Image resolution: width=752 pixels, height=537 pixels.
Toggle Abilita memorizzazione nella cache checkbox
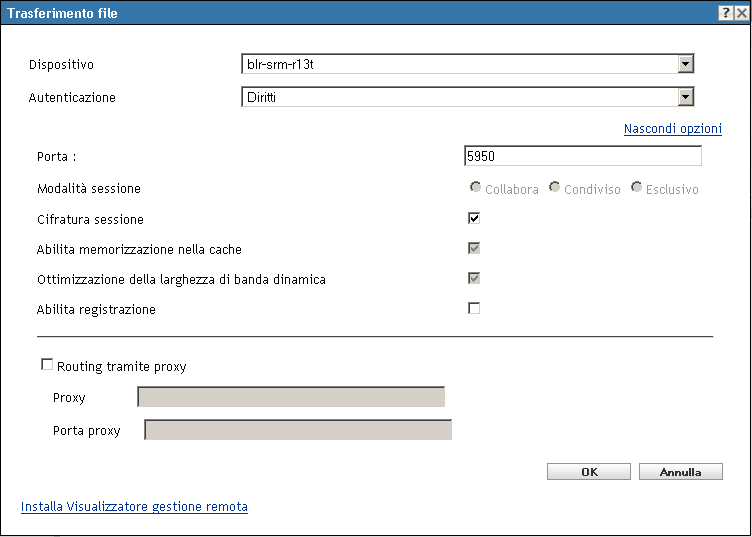pos(474,249)
